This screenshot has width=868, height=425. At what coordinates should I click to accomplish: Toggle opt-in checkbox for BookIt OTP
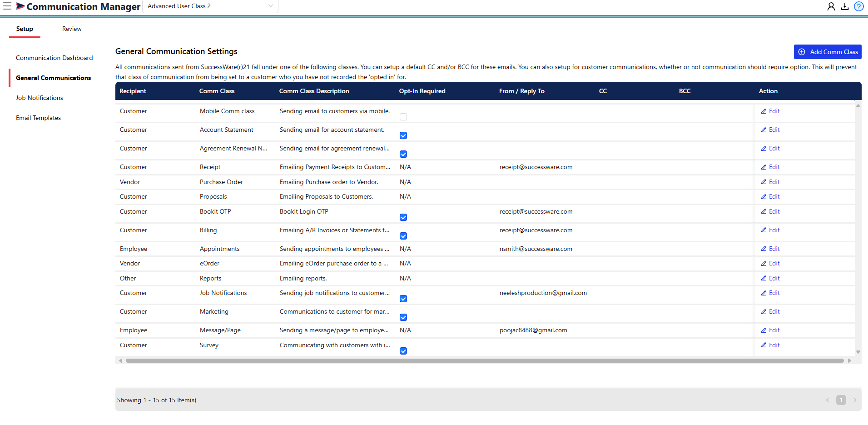point(403,217)
